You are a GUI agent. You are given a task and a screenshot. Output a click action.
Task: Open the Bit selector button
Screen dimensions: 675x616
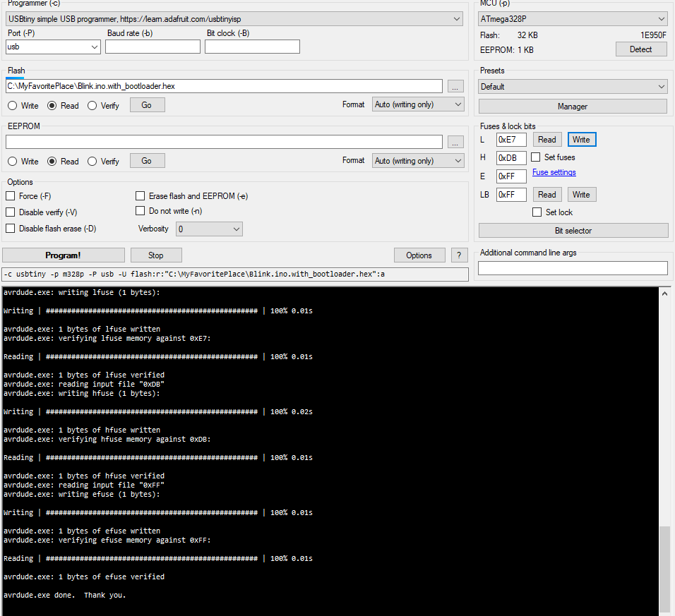point(573,231)
